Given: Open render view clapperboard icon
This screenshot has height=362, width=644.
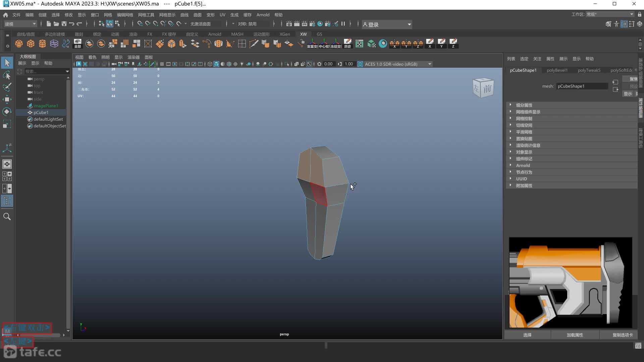Looking at the screenshot, I should tap(289, 24).
